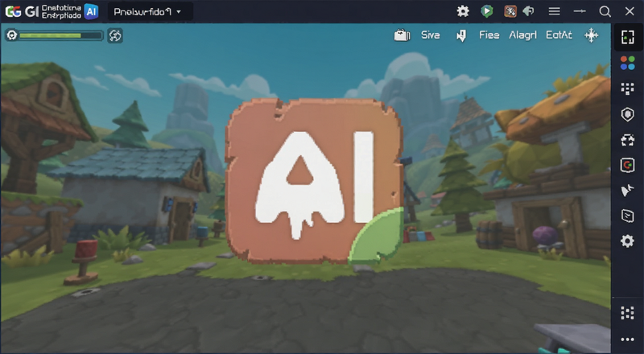Click the tilted note sidebar icon

point(628,216)
